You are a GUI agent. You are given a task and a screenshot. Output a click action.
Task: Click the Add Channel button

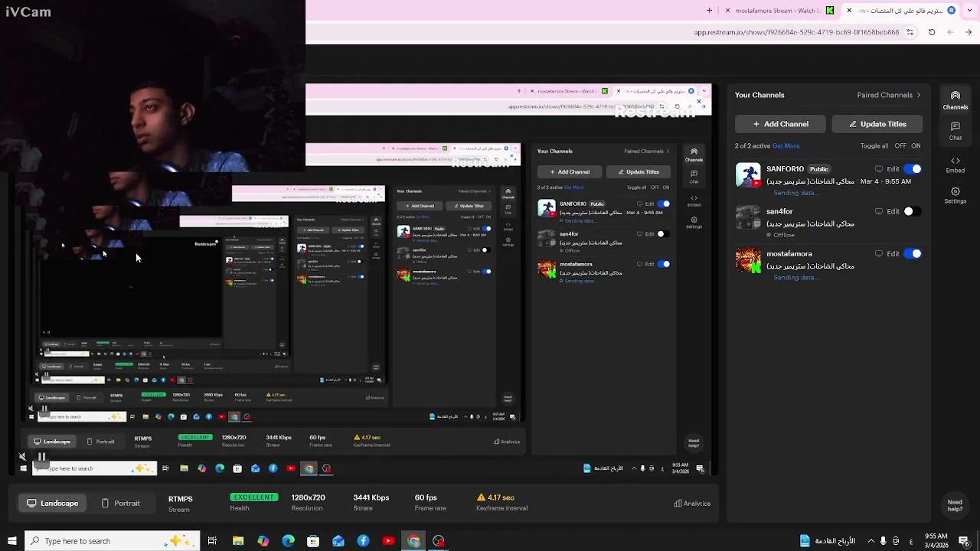(x=780, y=124)
